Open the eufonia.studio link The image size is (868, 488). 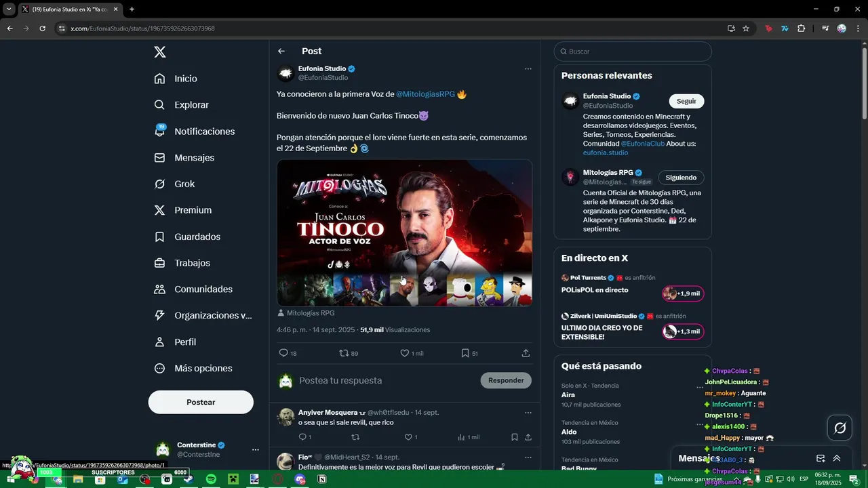[606, 152]
